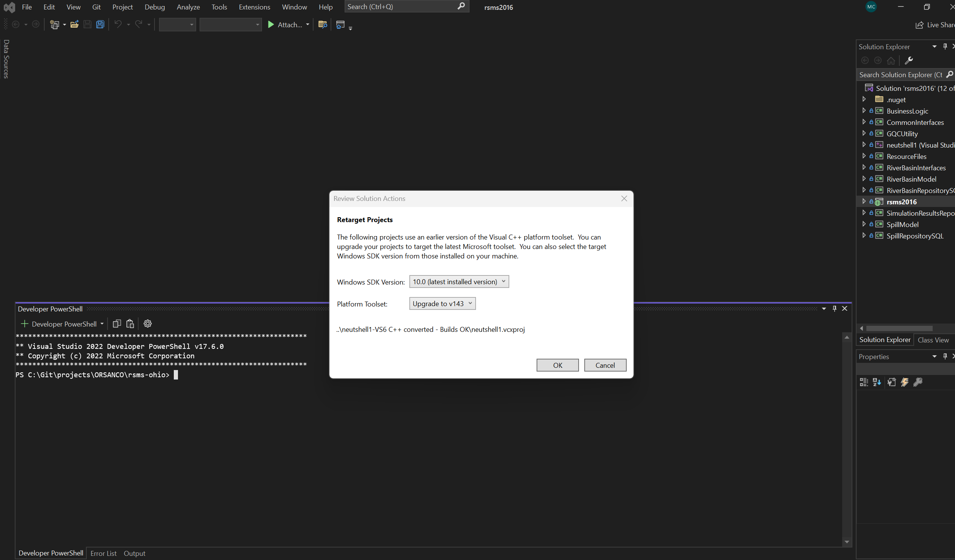Click the Undo toolbar icon
Screen dimensions: 955x560
click(118, 25)
